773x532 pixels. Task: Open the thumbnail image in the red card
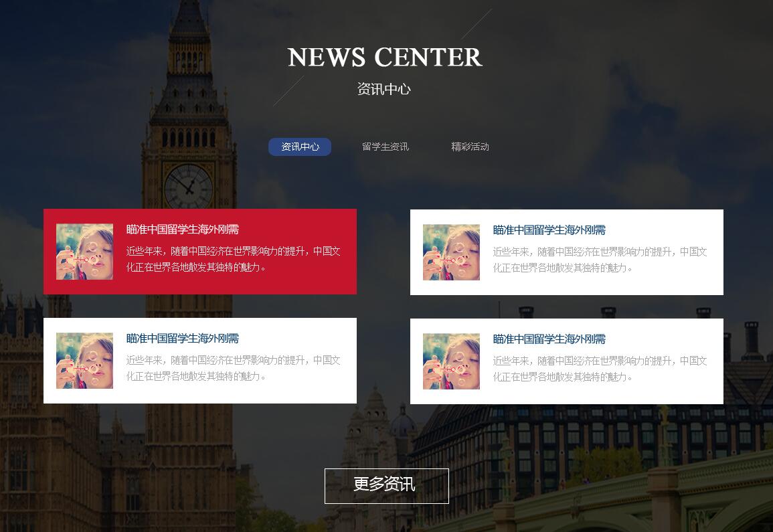point(84,252)
